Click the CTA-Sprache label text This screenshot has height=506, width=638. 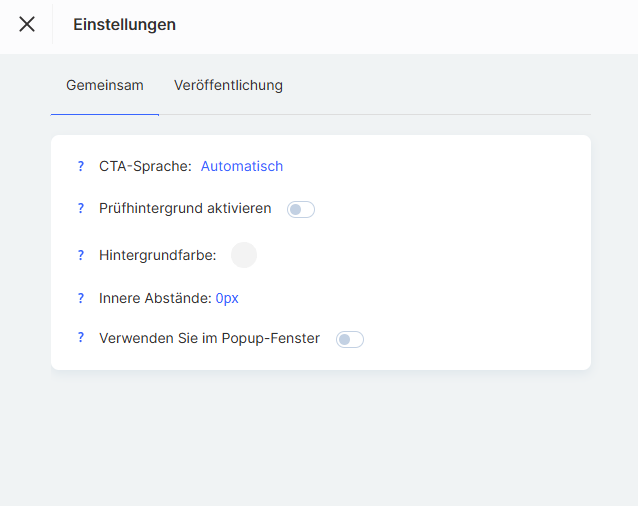(x=145, y=166)
